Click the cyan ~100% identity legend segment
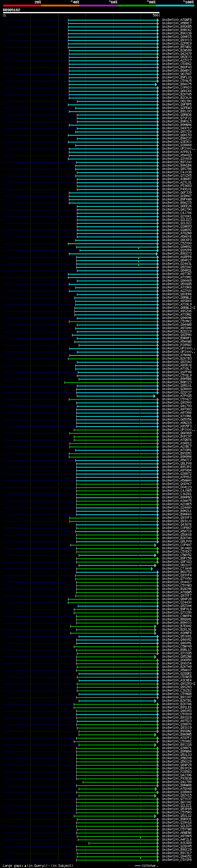This screenshot has width=197, height=868. [175, 6]
